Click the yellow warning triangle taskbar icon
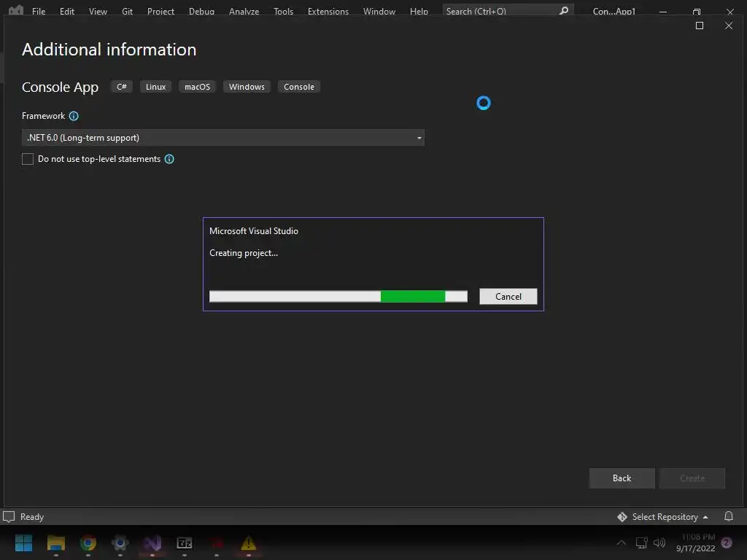 coord(248,542)
